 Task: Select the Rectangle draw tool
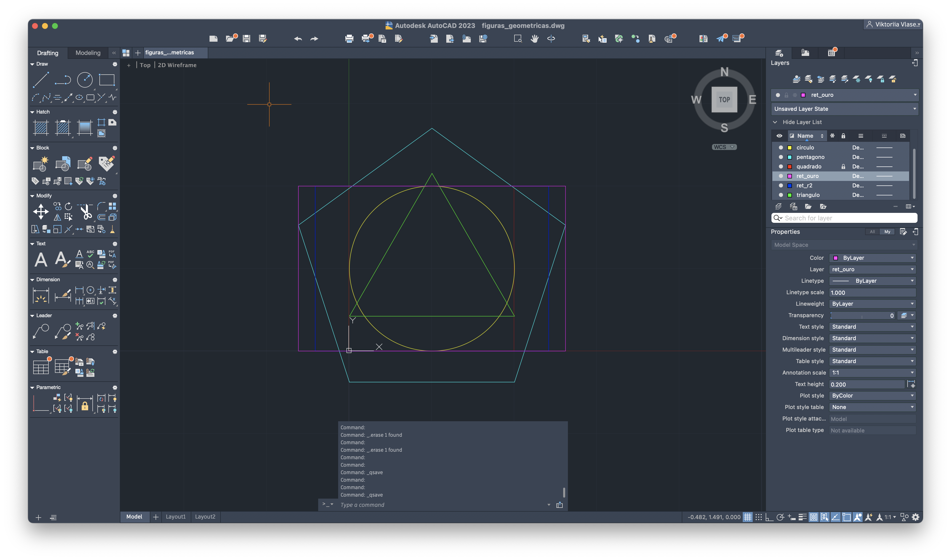click(106, 80)
